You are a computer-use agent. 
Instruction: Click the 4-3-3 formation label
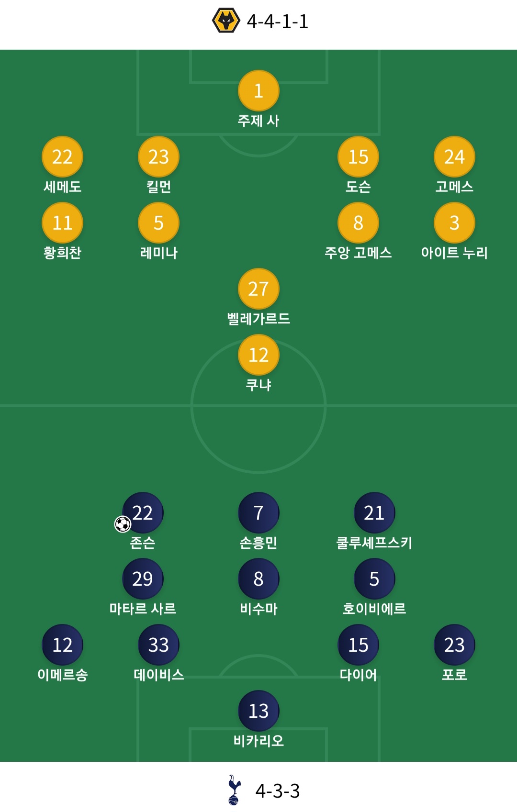pyautogui.click(x=278, y=791)
